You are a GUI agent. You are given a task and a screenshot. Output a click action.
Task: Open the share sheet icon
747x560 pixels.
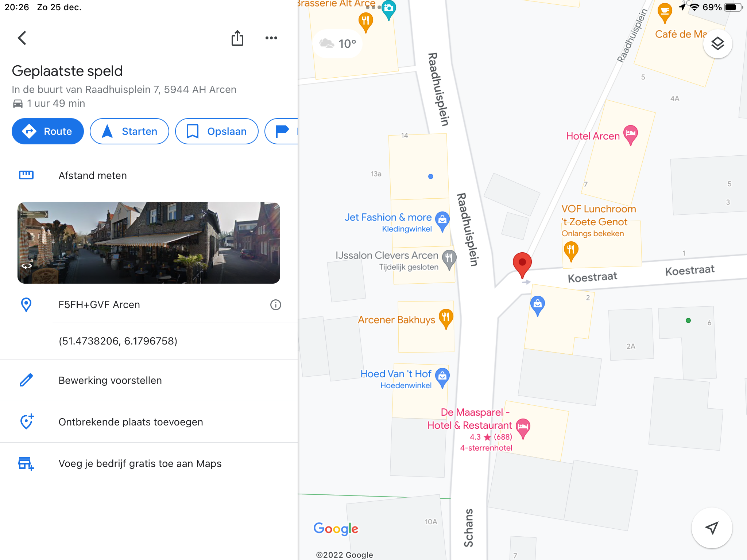237,38
